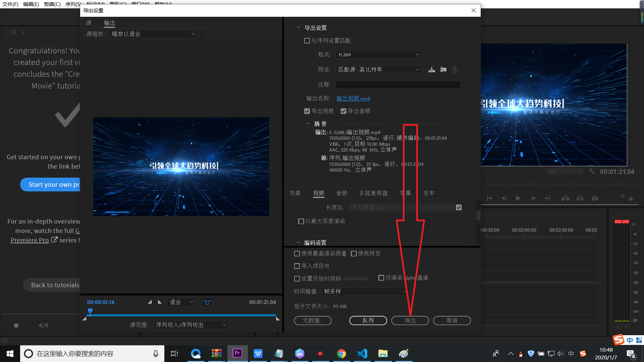Open the 预设 preset dropdown

click(x=378, y=69)
